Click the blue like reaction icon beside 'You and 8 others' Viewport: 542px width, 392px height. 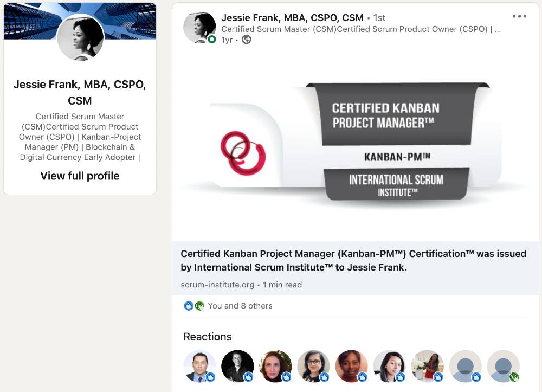pos(189,306)
